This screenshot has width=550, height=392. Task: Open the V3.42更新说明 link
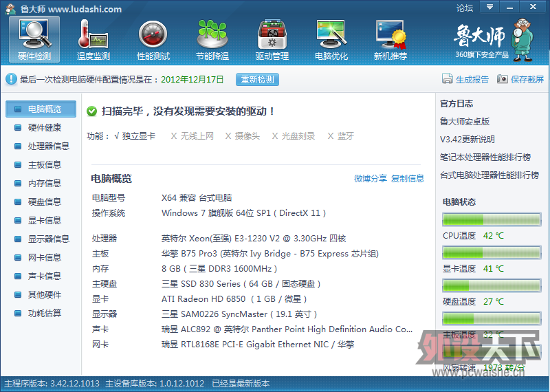[x=467, y=140]
